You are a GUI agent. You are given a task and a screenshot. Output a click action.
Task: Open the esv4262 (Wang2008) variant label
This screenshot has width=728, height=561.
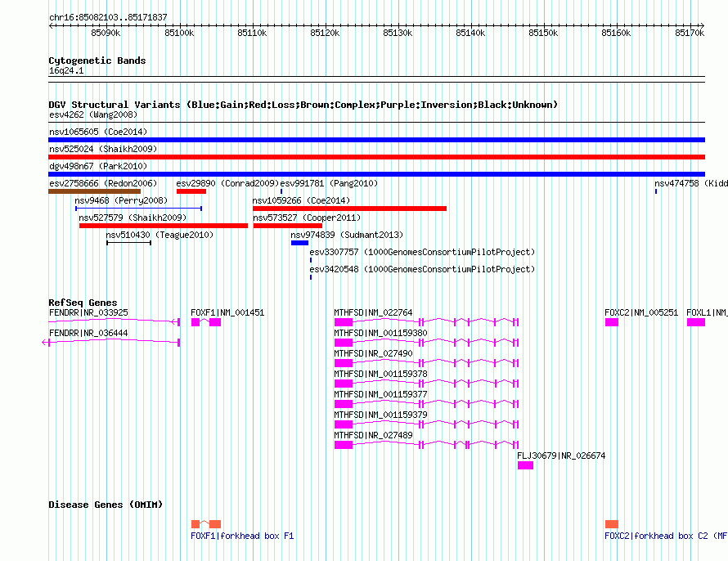point(93,114)
